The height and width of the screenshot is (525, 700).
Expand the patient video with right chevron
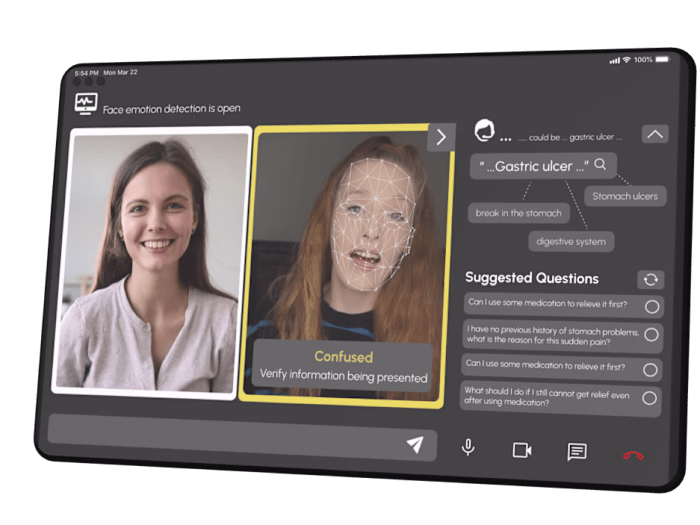click(x=441, y=137)
